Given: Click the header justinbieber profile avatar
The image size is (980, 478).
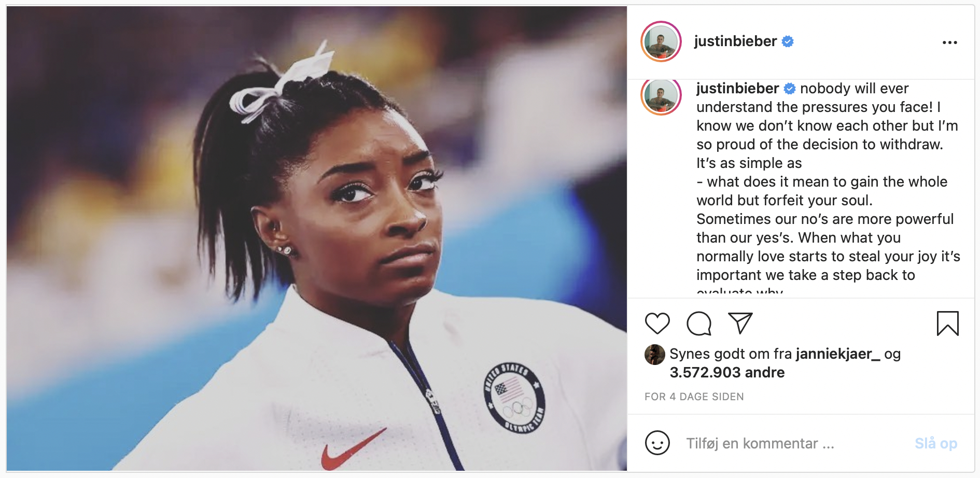Looking at the screenshot, I should 661,41.
